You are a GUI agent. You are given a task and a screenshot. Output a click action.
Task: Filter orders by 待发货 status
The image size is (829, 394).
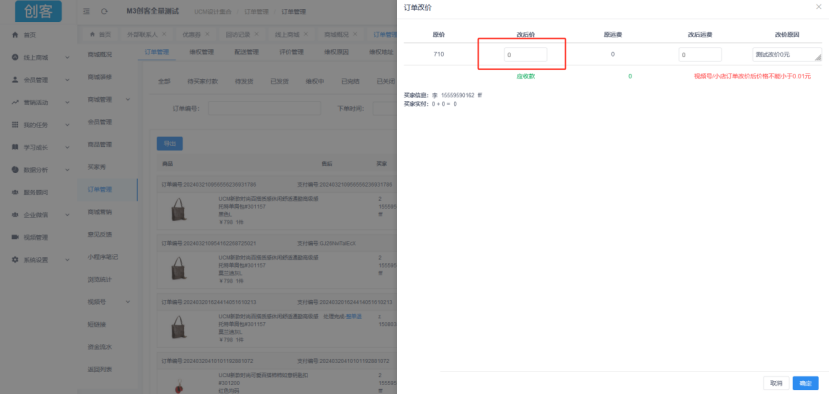point(244,81)
